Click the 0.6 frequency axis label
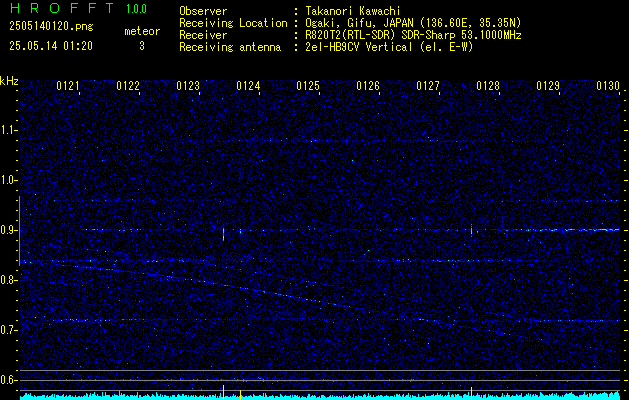 (x=8, y=380)
